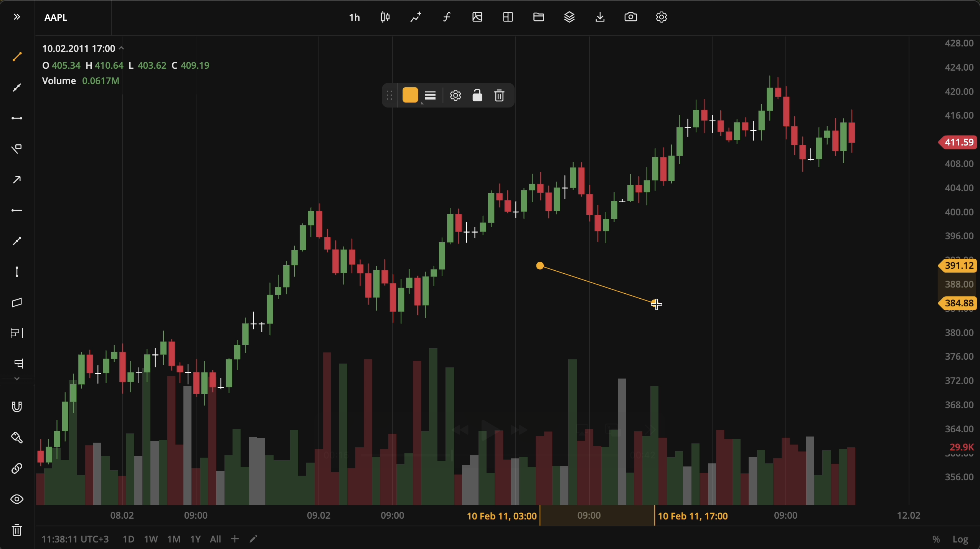Open the split layout grid icon
This screenshot has width=980, height=549.
coord(508,17)
